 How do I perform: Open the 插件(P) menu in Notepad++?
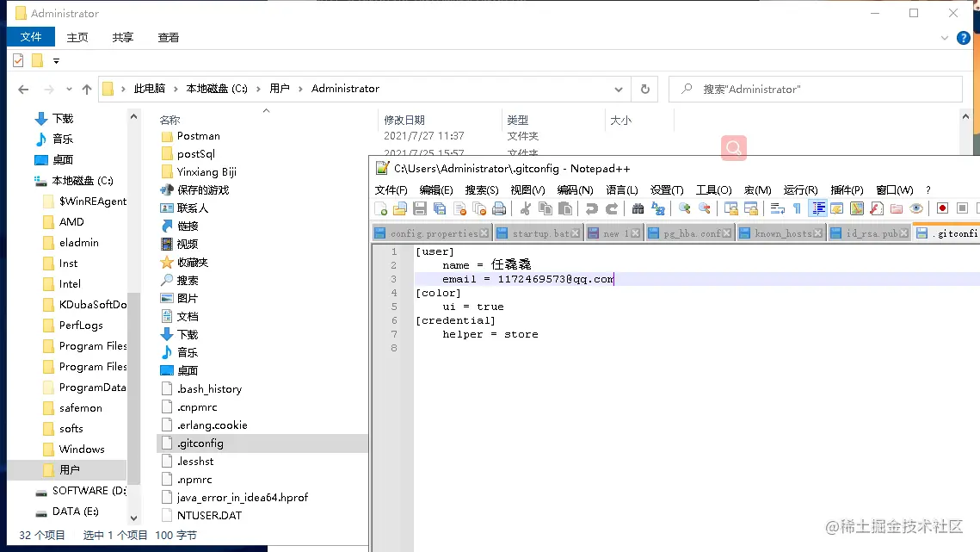coord(847,189)
